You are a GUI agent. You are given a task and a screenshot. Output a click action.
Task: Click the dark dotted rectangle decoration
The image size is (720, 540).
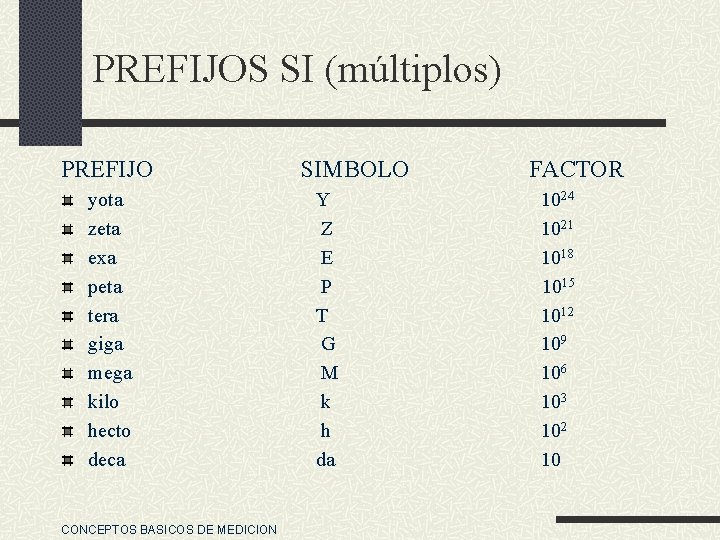[x=51, y=73]
